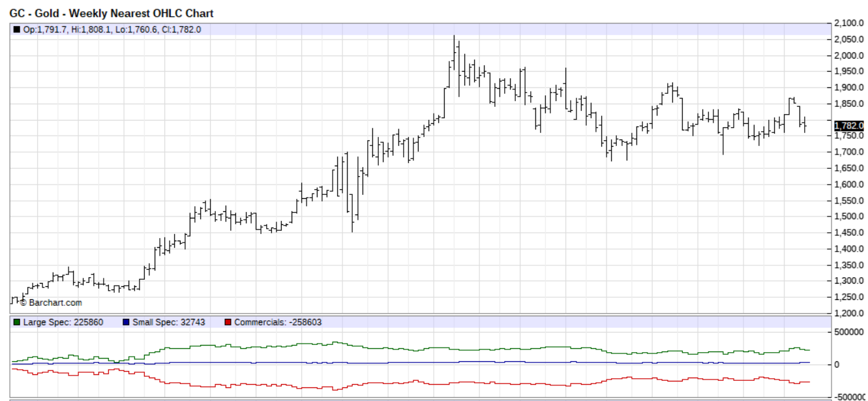The height and width of the screenshot is (401, 868).
Task: Click the Hi:1,808.1 value in header
Action: tap(95, 29)
